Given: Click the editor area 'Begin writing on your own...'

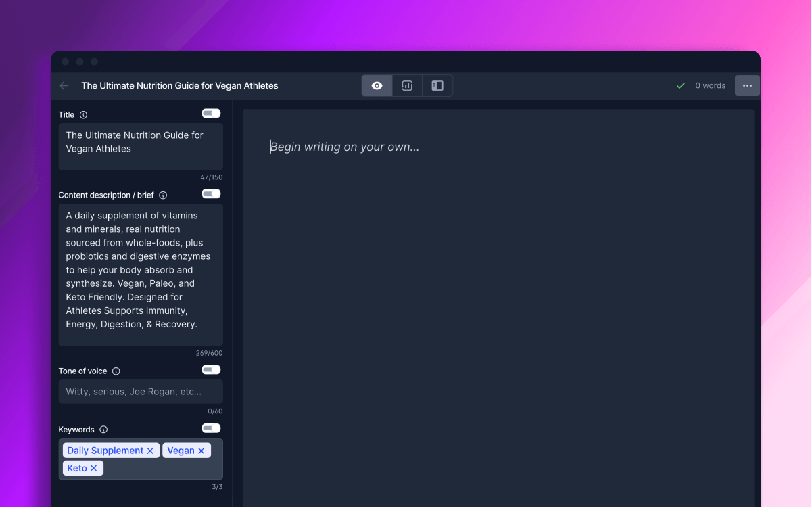Looking at the screenshot, I should (345, 147).
